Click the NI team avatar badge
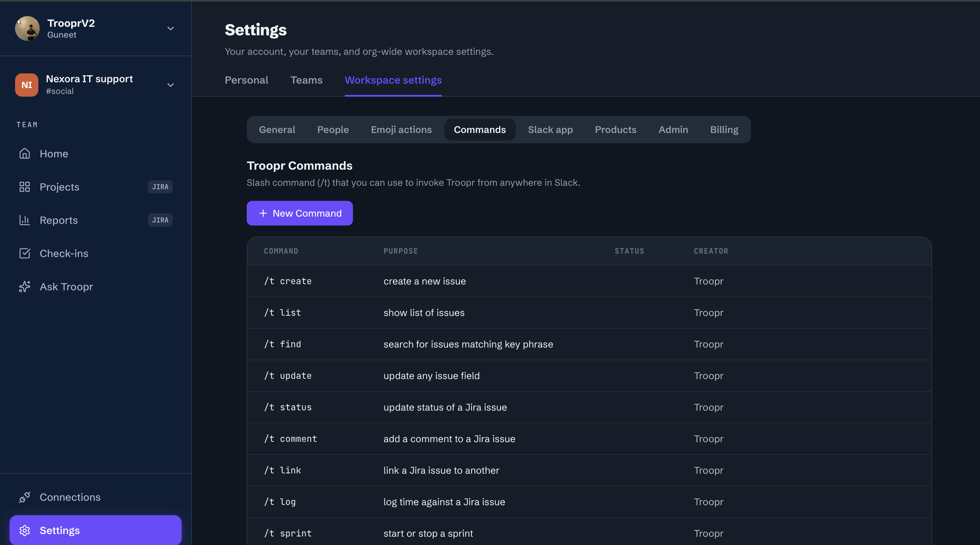Viewport: 980px width, 545px height. 27,85
